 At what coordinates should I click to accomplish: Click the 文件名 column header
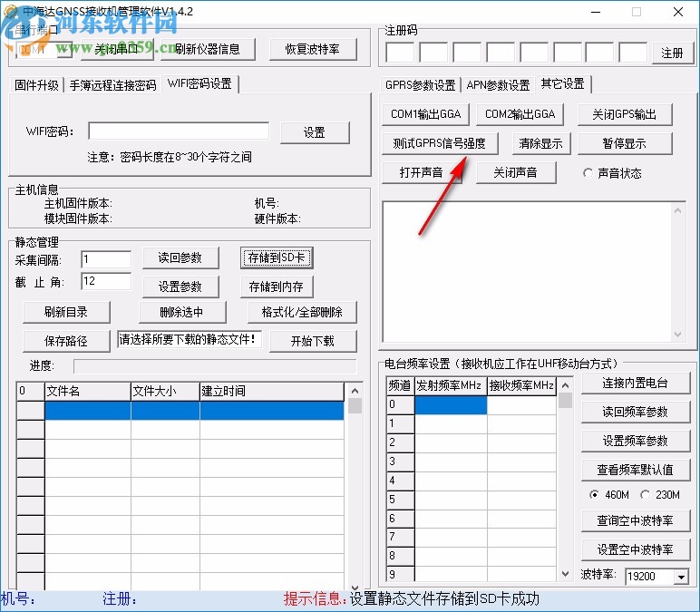(88, 391)
